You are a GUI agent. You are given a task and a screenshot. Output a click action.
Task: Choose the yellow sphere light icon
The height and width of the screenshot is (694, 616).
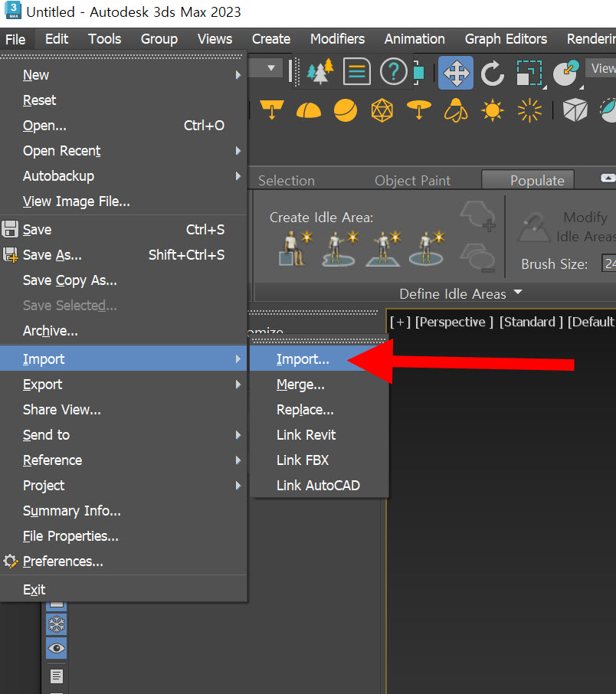[x=346, y=110]
